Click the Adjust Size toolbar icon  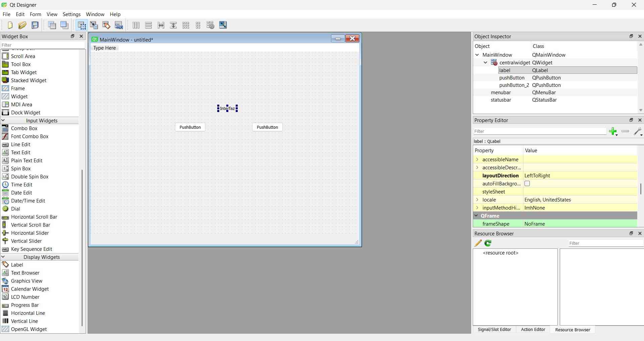pos(223,25)
